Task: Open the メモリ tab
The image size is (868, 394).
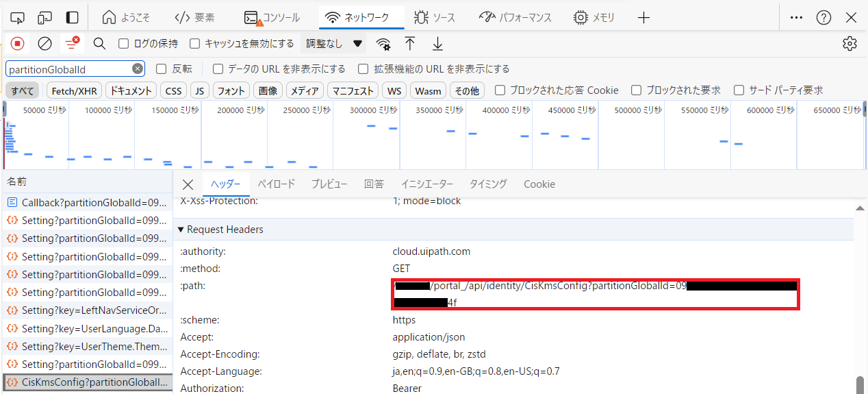Action: (593, 18)
